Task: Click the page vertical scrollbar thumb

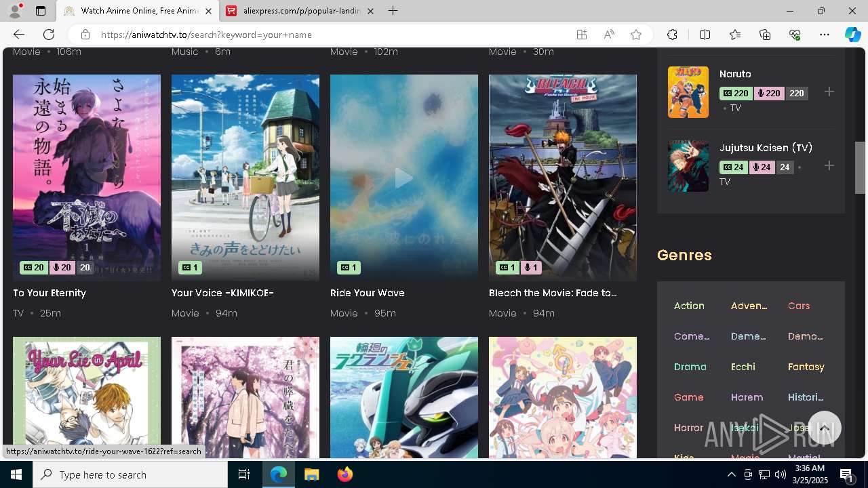Action: [x=860, y=167]
